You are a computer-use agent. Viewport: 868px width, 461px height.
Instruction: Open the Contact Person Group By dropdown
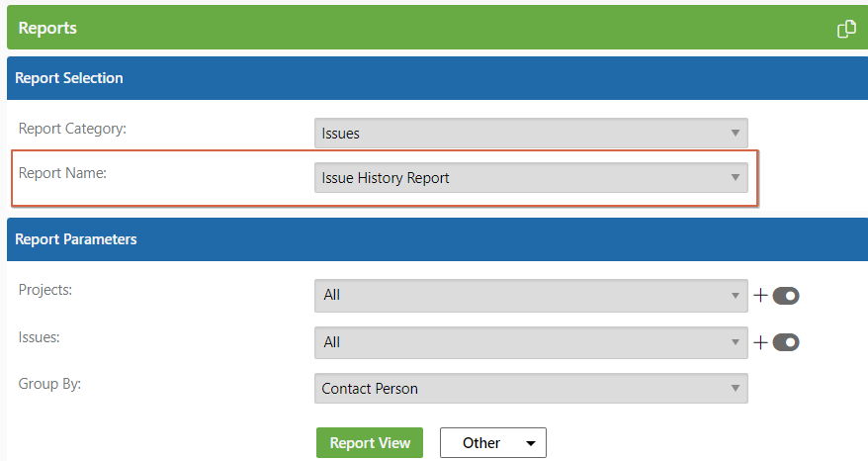(x=531, y=389)
